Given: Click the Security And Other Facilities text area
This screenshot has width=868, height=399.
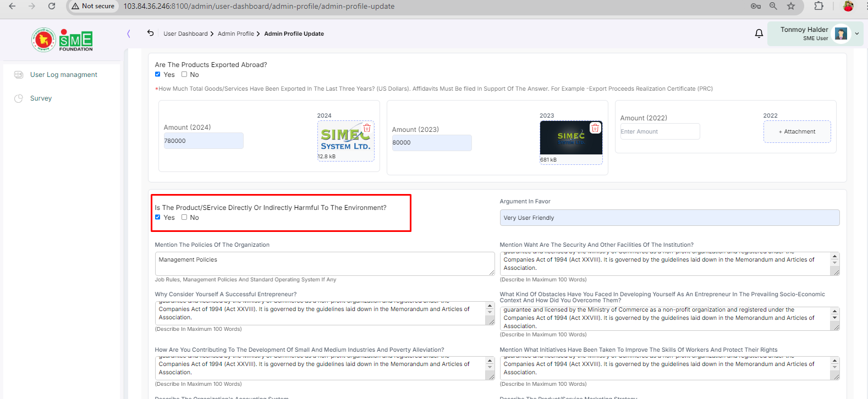Looking at the screenshot, I should 669,264.
